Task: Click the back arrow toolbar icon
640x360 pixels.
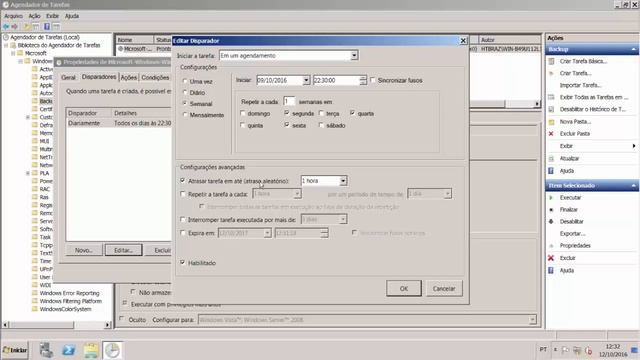Action: point(6,27)
